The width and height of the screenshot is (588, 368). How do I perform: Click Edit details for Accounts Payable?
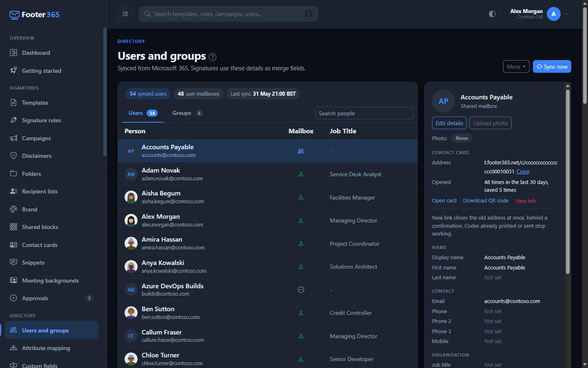449,123
